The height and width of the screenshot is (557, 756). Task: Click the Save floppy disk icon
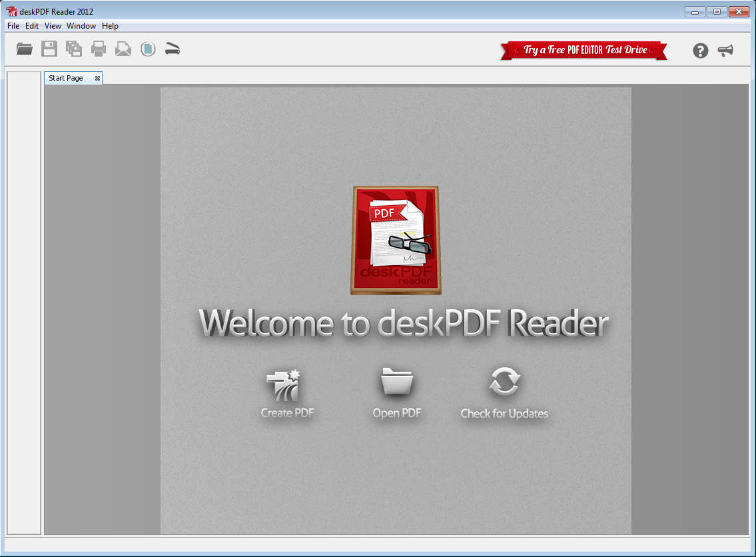click(x=49, y=49)
